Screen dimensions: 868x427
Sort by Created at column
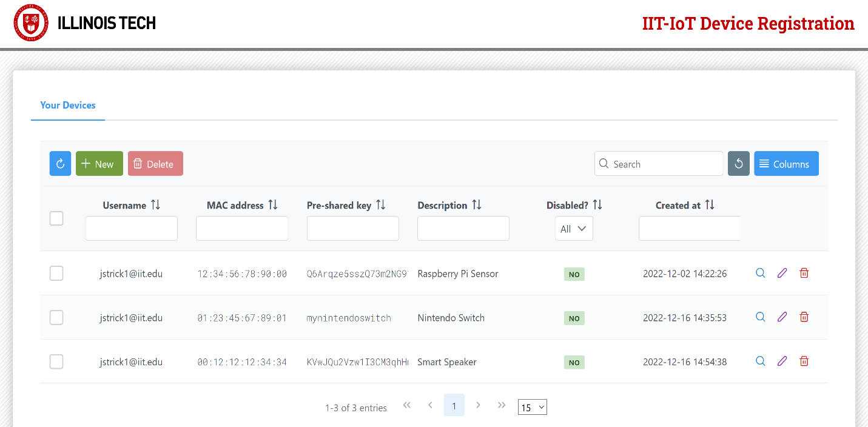pyautogui.click(x=710, y=205)
